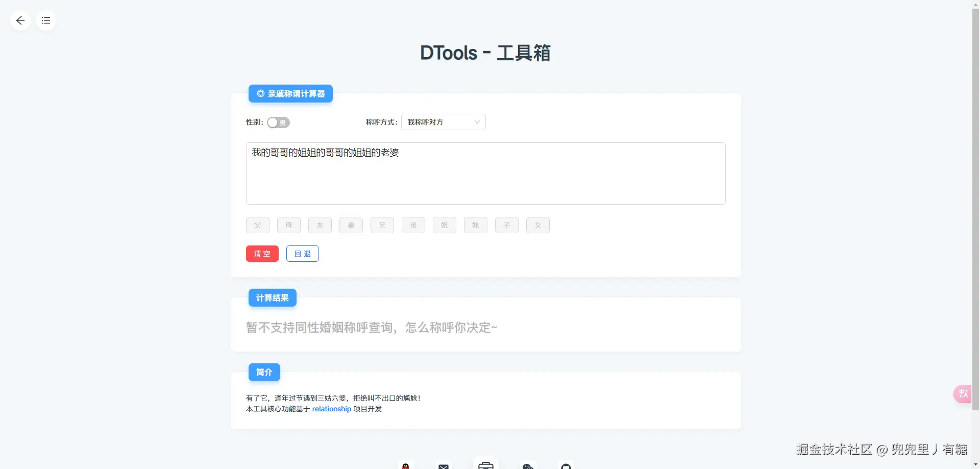Click the pink translate floating icon
Screen dimensions: 980x469
pos(963,393)
